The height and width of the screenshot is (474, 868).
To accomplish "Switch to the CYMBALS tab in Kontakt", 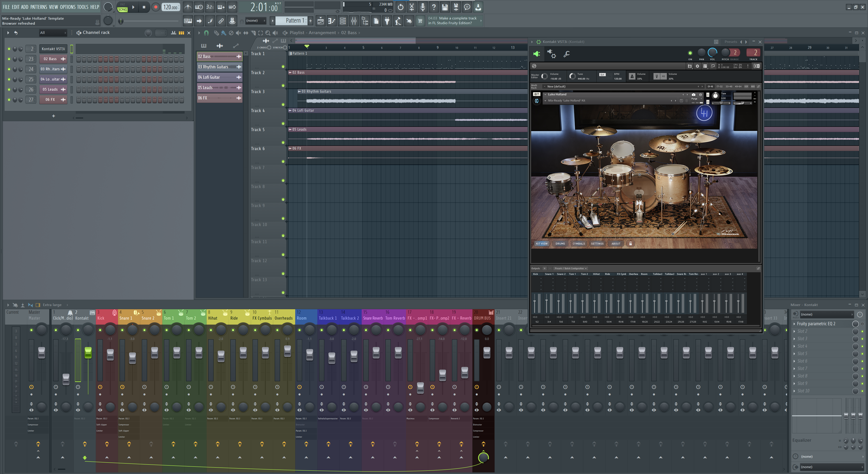I will [579, 244].
